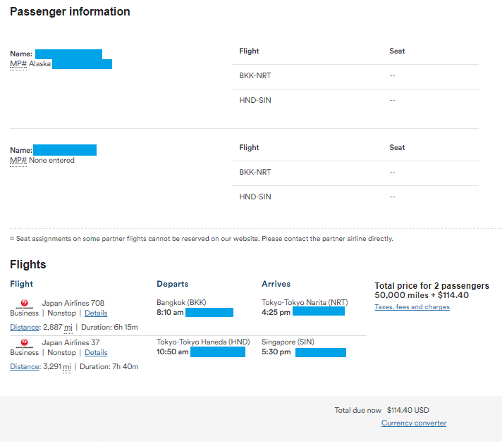Screen dimensions: 502x448
Task: Click first passenger's BKK-NRT flight row
Action: pos(355,76)
